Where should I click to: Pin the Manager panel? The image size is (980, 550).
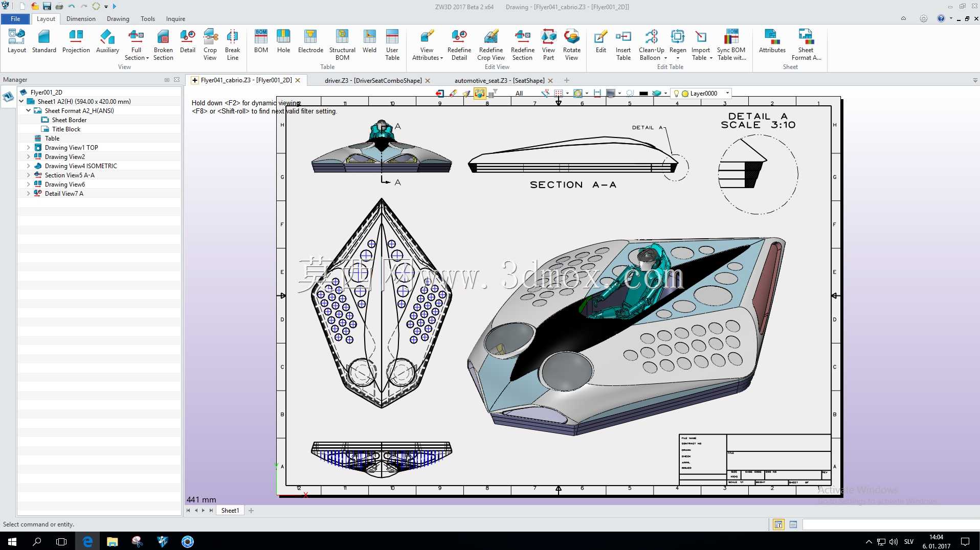click(x=167, y=80)
